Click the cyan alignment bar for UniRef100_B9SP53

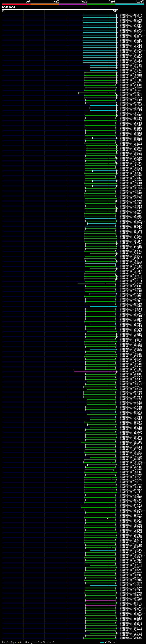(x=100, y=263)
